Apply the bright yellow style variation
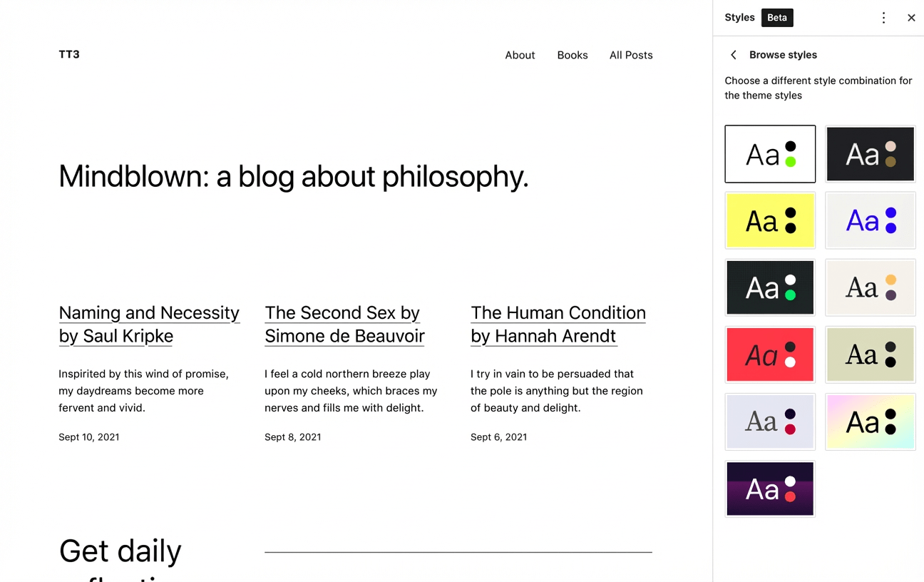 (x=770, y=220)
